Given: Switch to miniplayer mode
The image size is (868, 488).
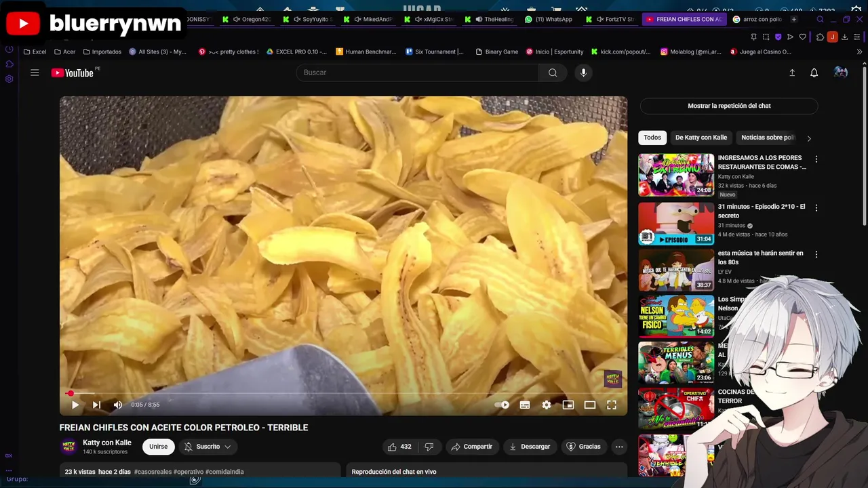Looking at the screenshot, I should 568,405.
